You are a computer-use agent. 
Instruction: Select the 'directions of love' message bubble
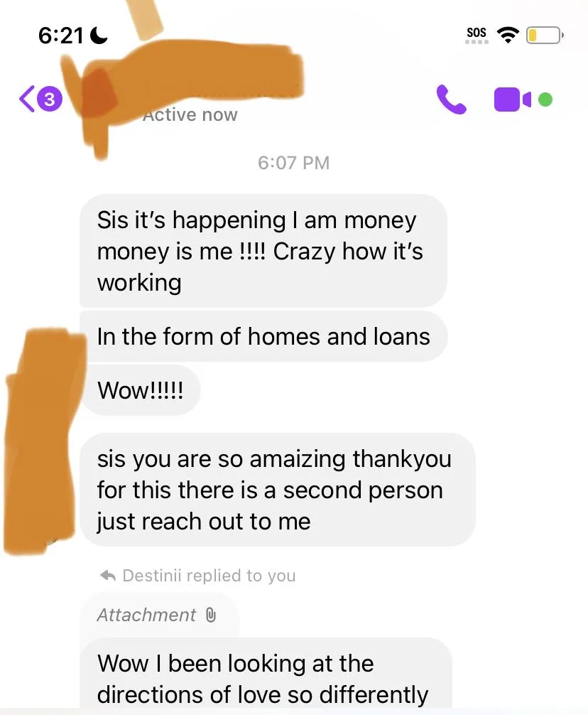(266, 677)
